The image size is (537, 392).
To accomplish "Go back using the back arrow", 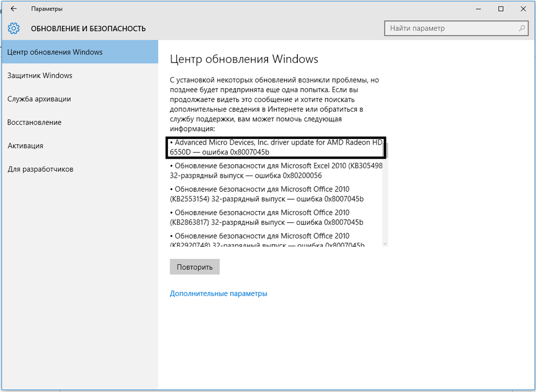I will (x=14, y=9).
